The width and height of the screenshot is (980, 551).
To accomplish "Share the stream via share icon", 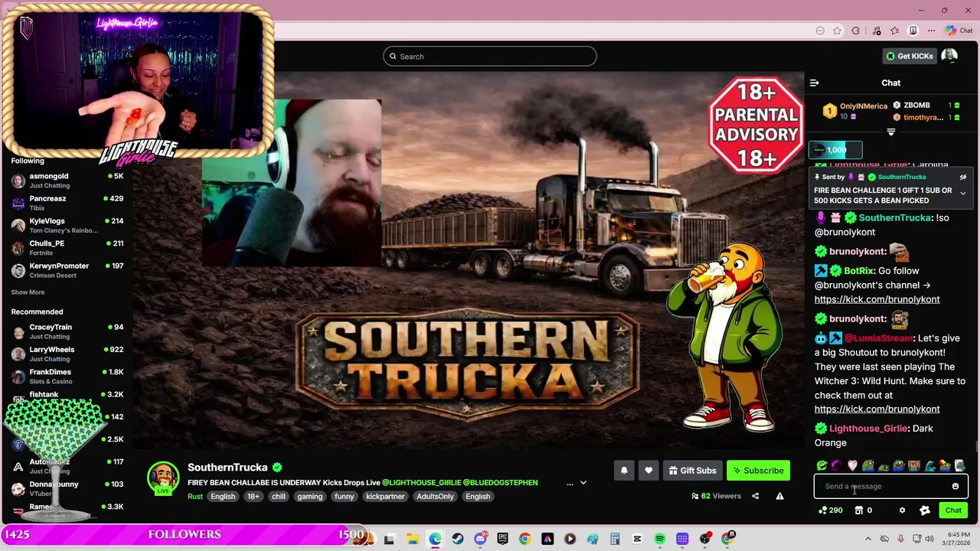I will pos(755,496).
